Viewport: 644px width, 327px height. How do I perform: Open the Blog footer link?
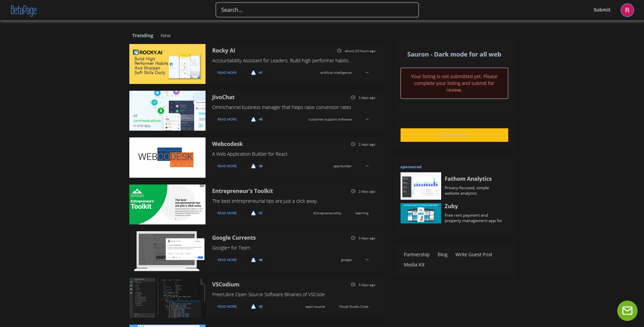point(442,255)
